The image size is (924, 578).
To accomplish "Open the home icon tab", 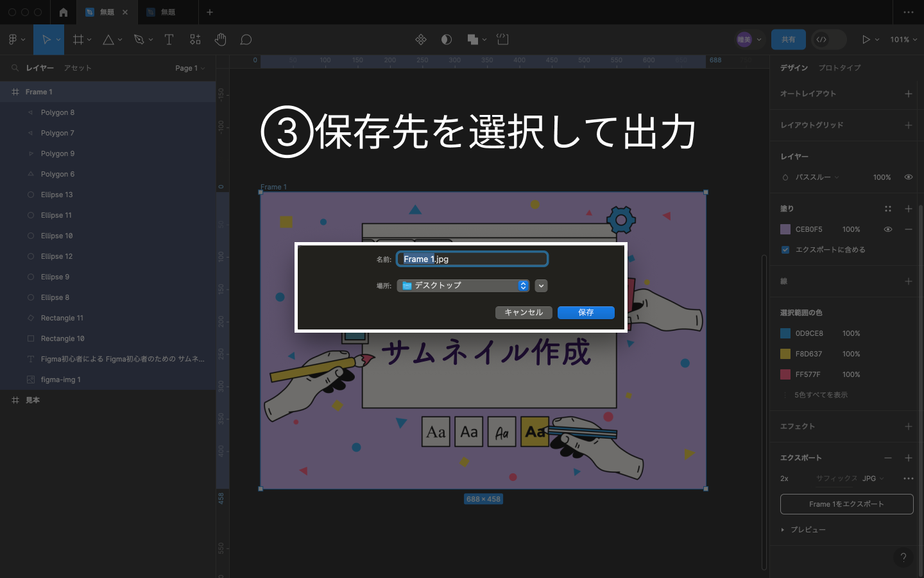I will click(x=63, y=12).
